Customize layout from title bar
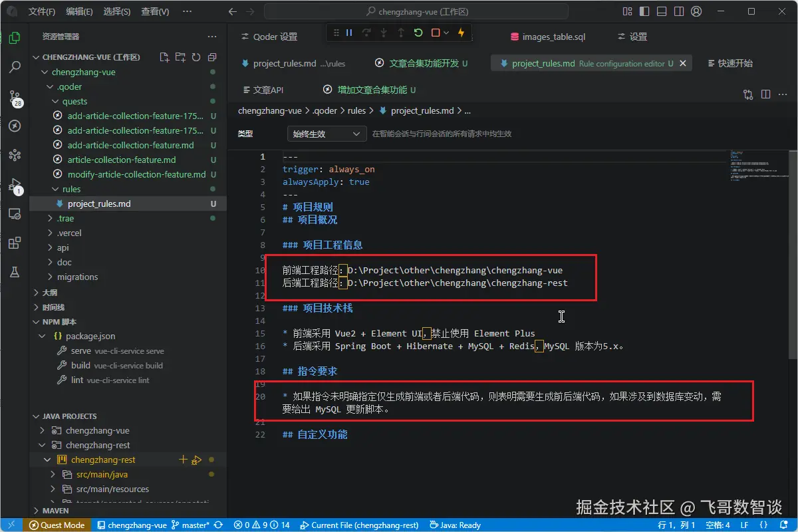This screenshot has width=798, height=532. 627,11
